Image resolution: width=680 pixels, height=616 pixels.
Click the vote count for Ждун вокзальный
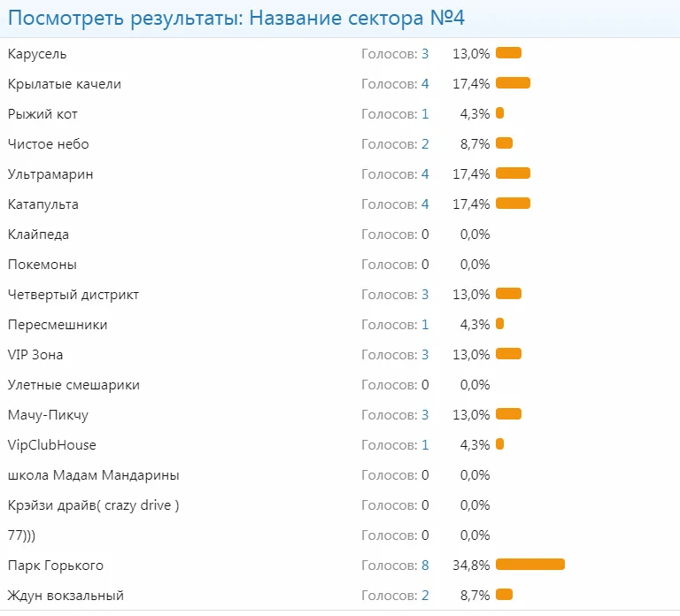point(425,596)
